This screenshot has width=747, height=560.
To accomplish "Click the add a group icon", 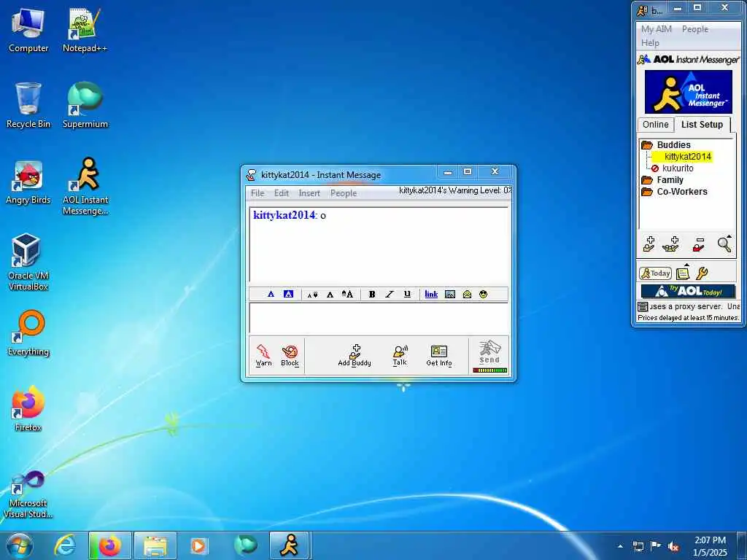I will tap(671, 244).
